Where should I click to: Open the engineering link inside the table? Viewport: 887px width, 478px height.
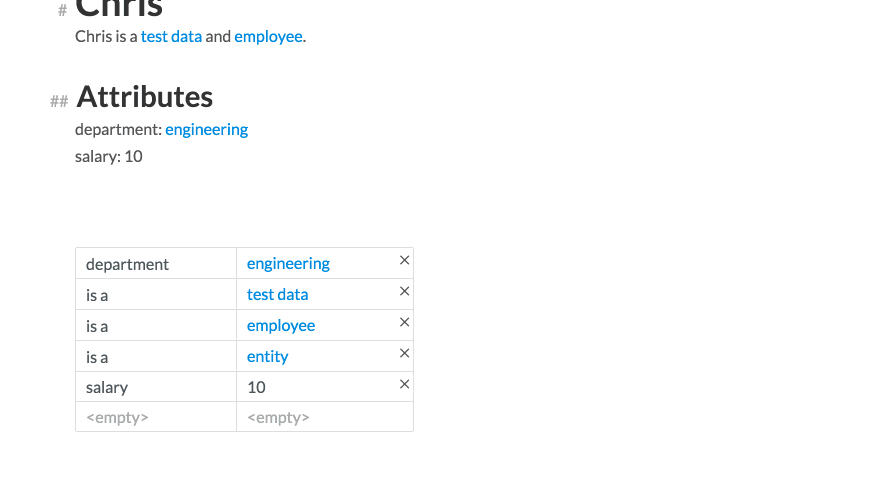[288, 264]
